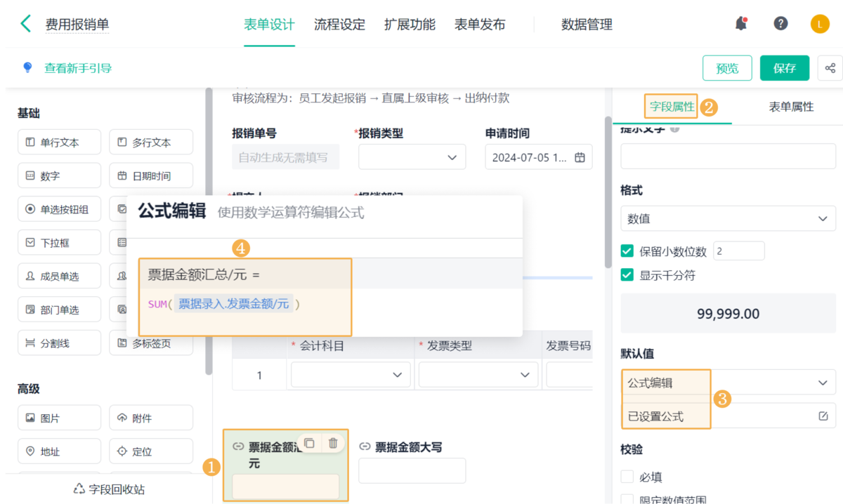Click the back arrow beside 费用报销单
The height and width of the screenshot is (504, 843).
pos(25,24)
